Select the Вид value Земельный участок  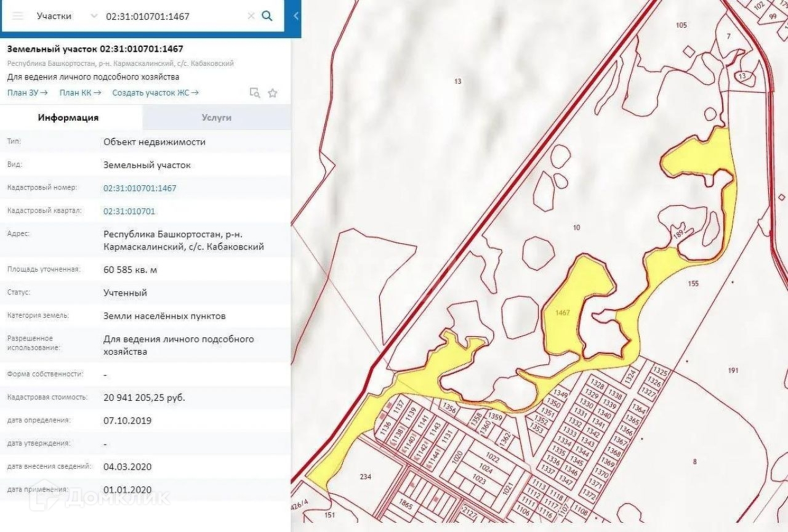pyautogui.click(x=147, y=165)
